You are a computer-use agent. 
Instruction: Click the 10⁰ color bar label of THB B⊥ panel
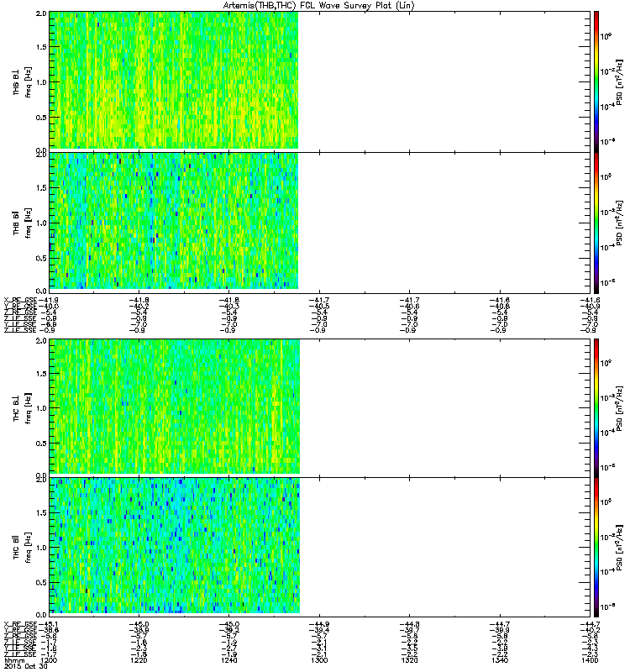pos(606,36)
